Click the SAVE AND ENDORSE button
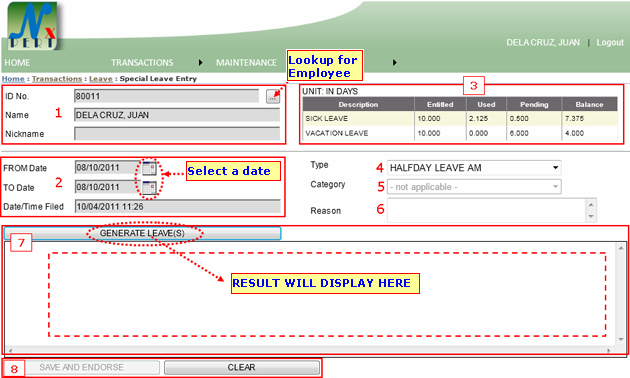The width and height of the screenshot is (630, 378). click(x=82, y=367)
